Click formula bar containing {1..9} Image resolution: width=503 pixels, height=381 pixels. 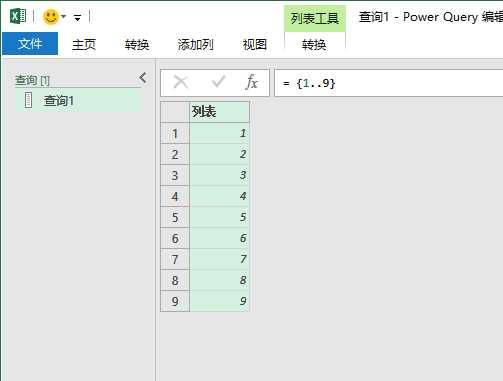click(388, 83)
